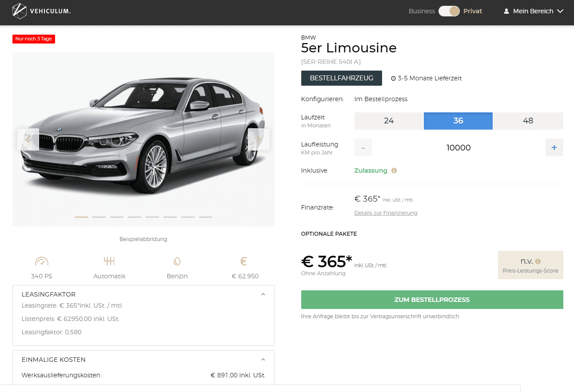This screenshot has width=574, height=392.
Task: Click the 'Werksauslieferungskosten' row label
Action: [61, 375]
